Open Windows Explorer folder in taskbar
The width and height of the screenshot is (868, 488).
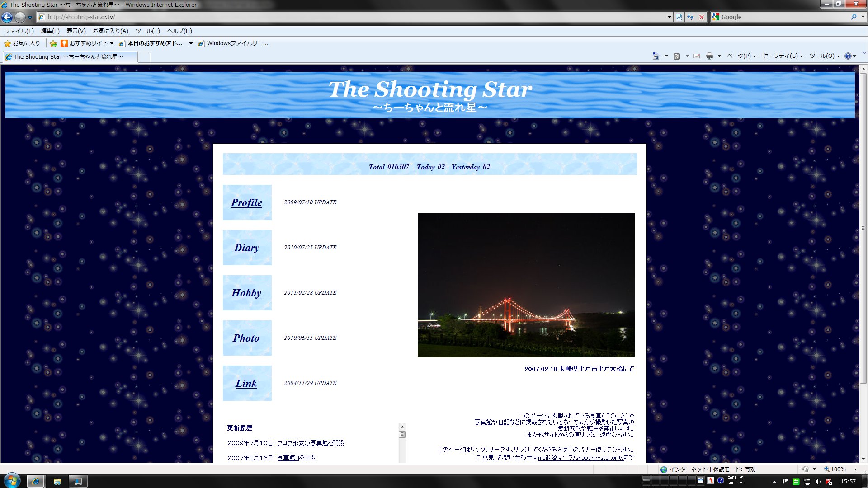pos(57,481)
